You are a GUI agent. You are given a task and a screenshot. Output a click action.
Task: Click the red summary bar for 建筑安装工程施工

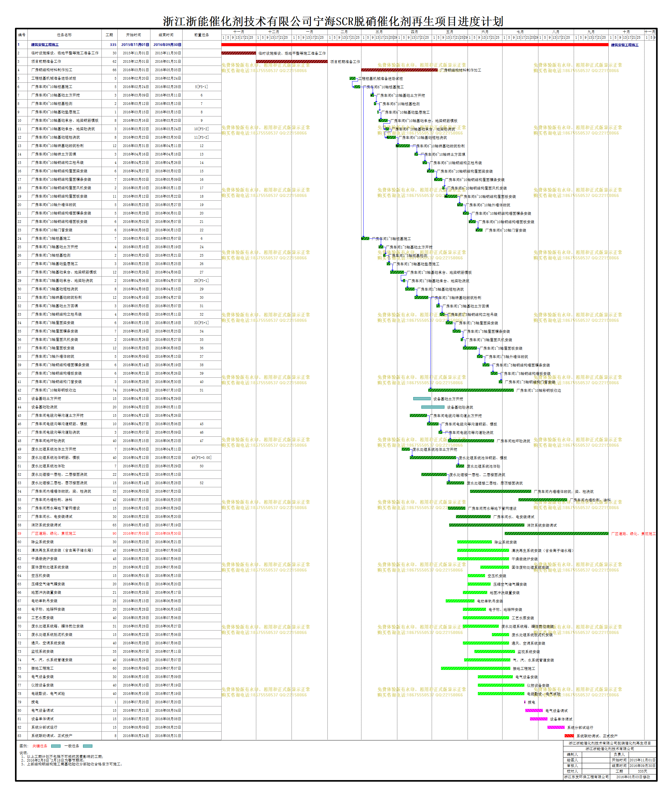pos(415,45)
